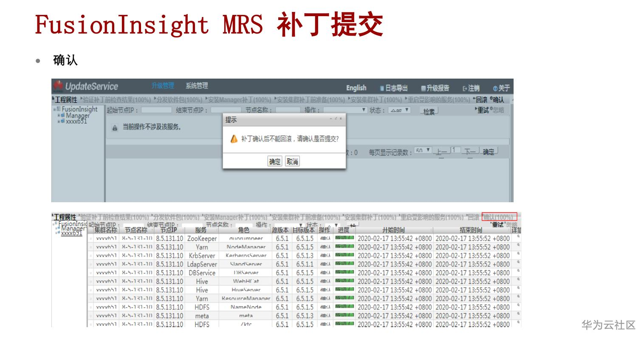Sort by the 结束时间 column header
Viewport: 644px width, 342px height.
pyautogui.click(x=471, y=230)
